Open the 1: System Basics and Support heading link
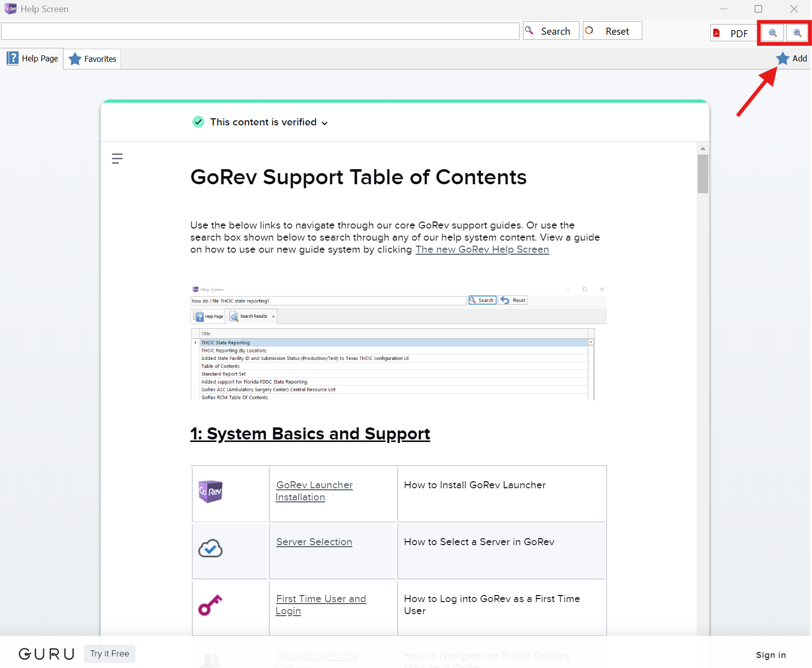812x668 pixels. point(310,434)
